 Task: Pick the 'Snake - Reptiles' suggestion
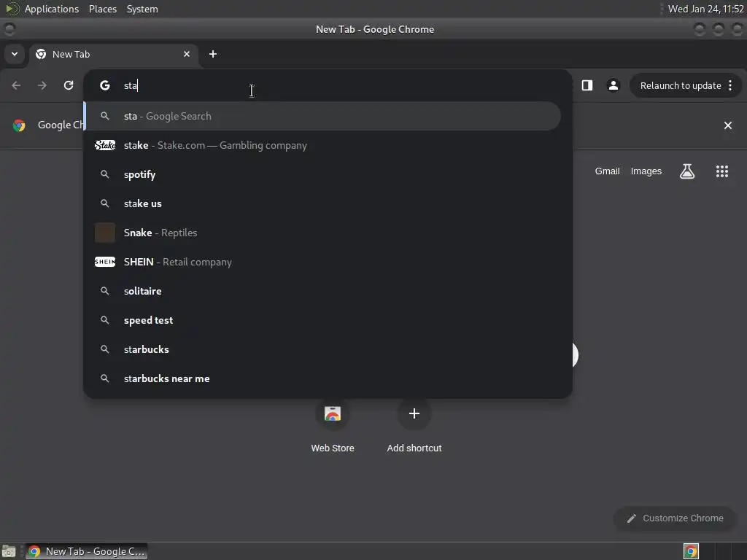click(322, 233)
